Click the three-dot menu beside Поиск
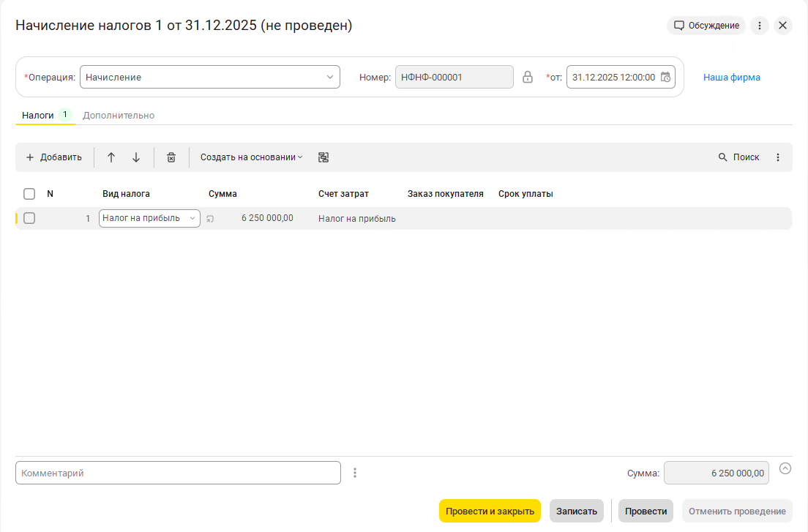The height and width of the screenshot is (532, 808). click(778, 157)
